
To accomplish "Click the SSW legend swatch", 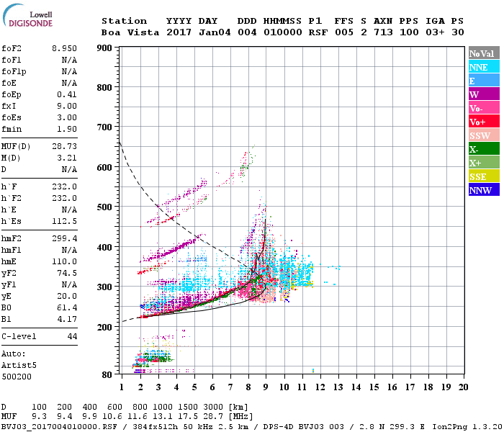I will point(484,135).
